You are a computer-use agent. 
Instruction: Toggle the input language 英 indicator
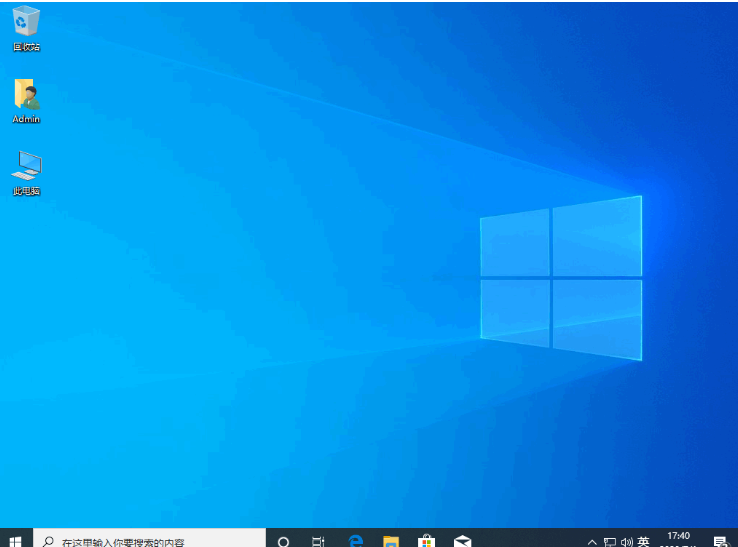click(x=643, y=541)
